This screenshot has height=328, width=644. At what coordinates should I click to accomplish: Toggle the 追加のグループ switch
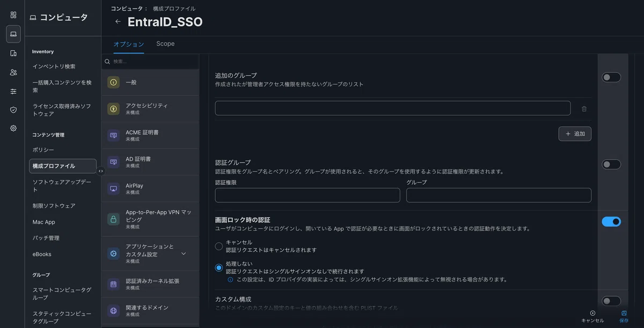tap(611, 77)
